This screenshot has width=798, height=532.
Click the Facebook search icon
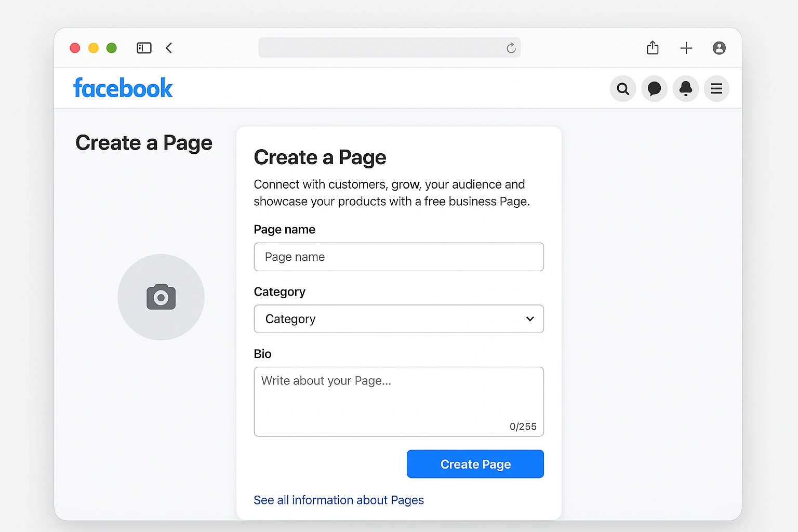[x=622, y=89]
